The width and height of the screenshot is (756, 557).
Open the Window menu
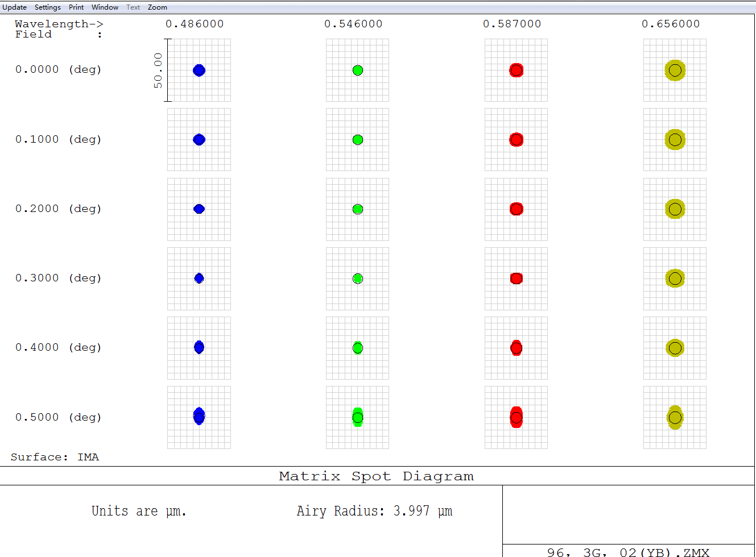(x=105, y=7)
